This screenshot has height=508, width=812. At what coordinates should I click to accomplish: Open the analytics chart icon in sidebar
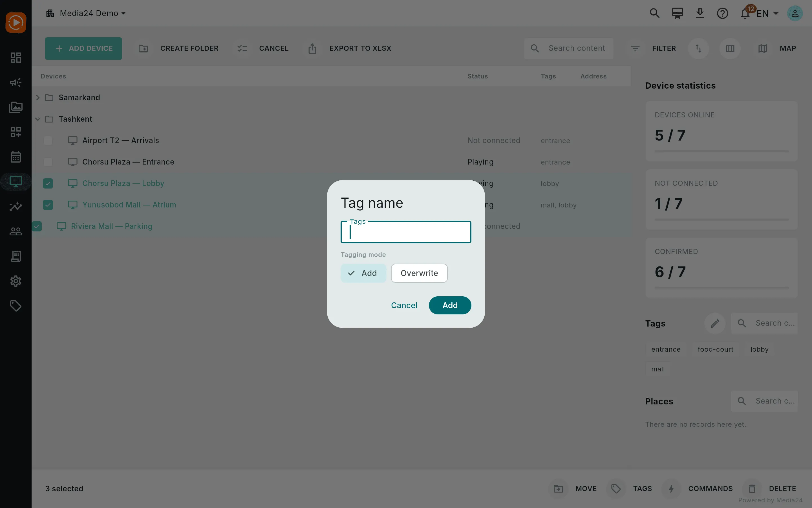[16, 206]
